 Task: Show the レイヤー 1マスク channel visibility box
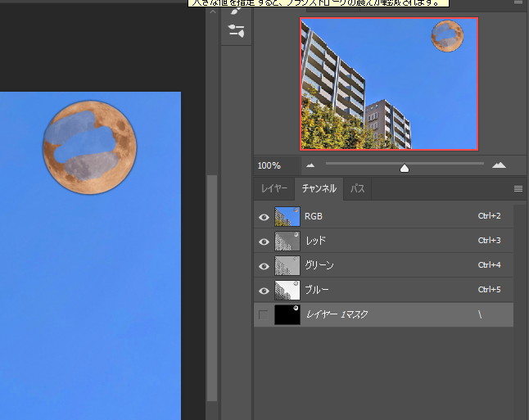point(264,314)
